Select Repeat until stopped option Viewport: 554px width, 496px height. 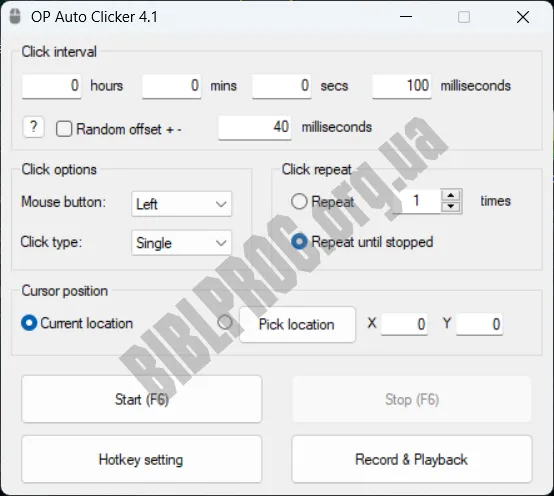(x=299, y=242)
